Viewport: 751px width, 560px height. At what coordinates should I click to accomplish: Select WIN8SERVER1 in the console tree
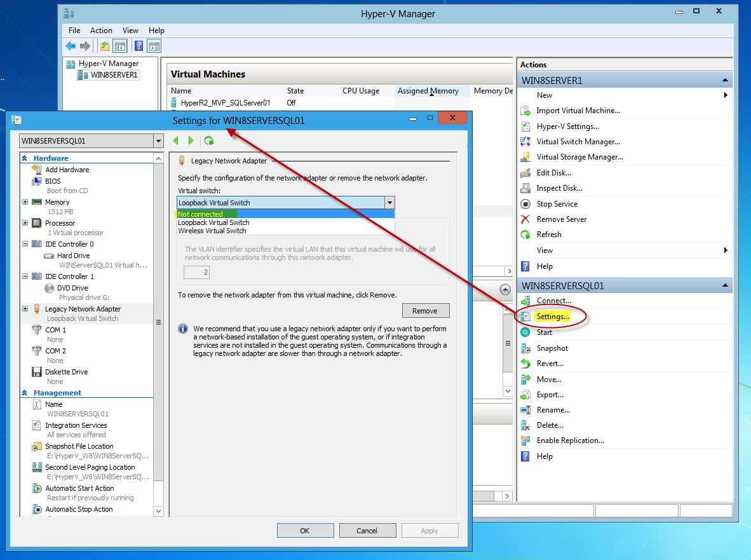pos(114,75)
